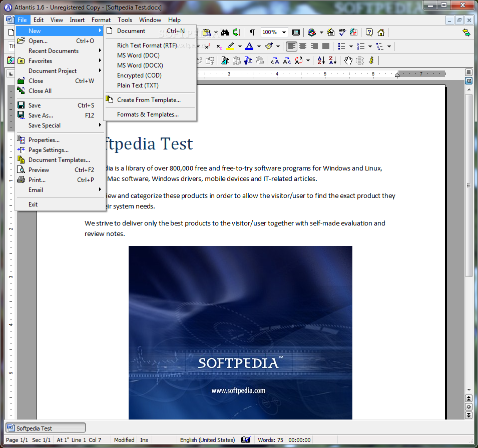This screenshot has height=448, width=478.
Task: Click the new document icon on toolbar
Action: [x=11, y=32]
